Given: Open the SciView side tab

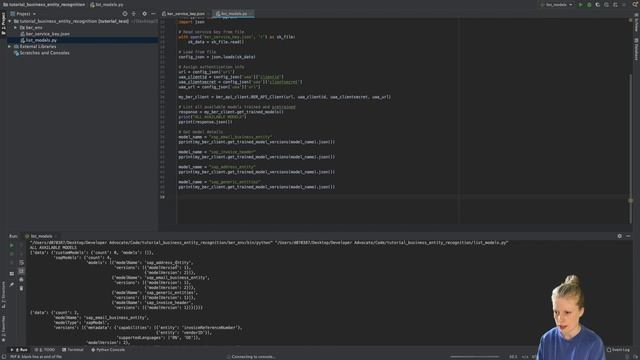Looking at the screenshot, I should [636, 23].
